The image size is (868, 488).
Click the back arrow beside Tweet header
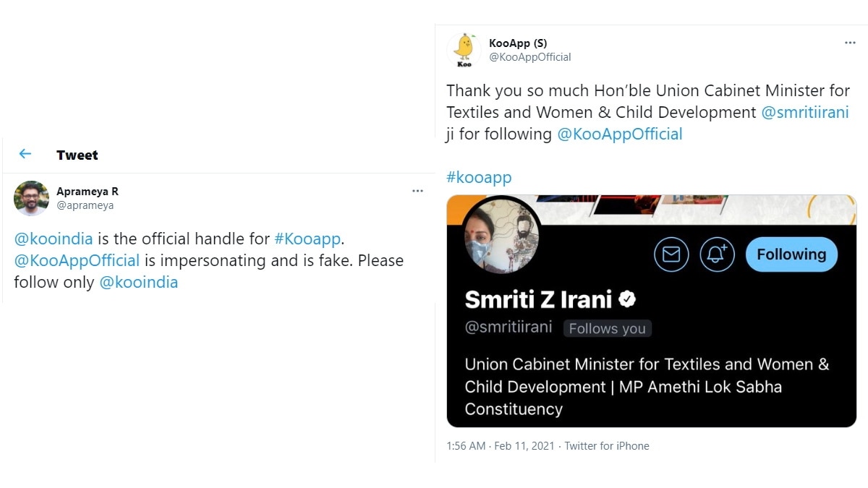coord(25,154)
